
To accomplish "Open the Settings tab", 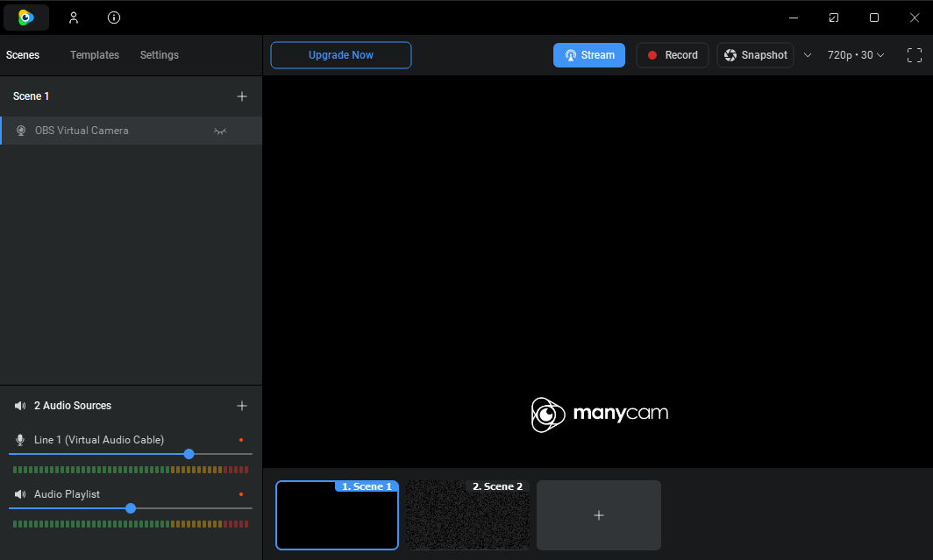I will tap(160, 55).
